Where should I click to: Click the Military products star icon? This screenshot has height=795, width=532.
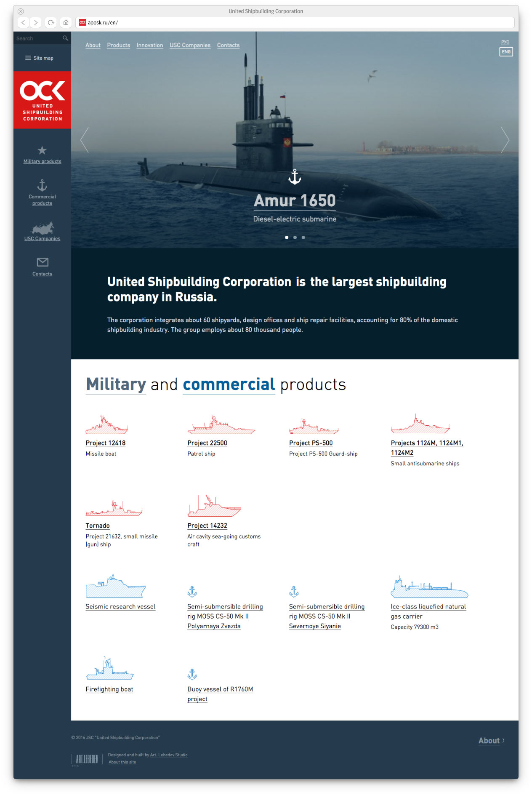click(42, 150)
